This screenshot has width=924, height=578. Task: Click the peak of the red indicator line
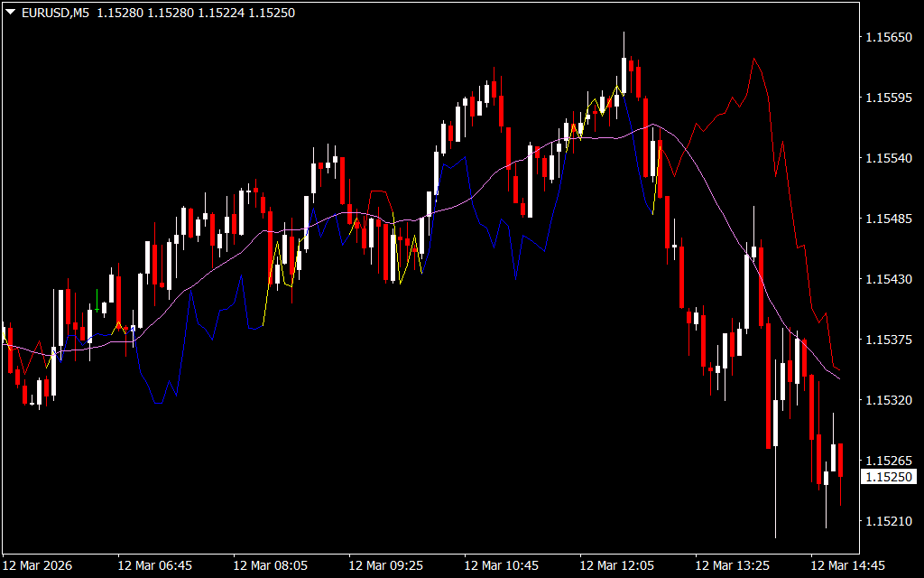pos(754,59)
